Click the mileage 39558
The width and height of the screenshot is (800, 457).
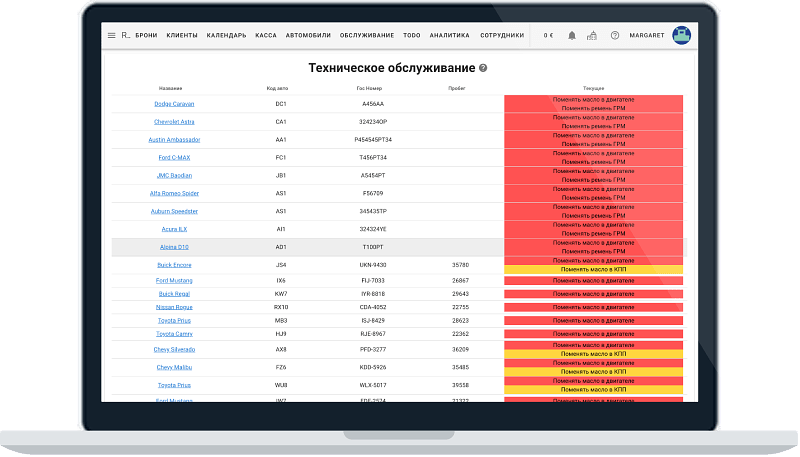click(460, 385)
